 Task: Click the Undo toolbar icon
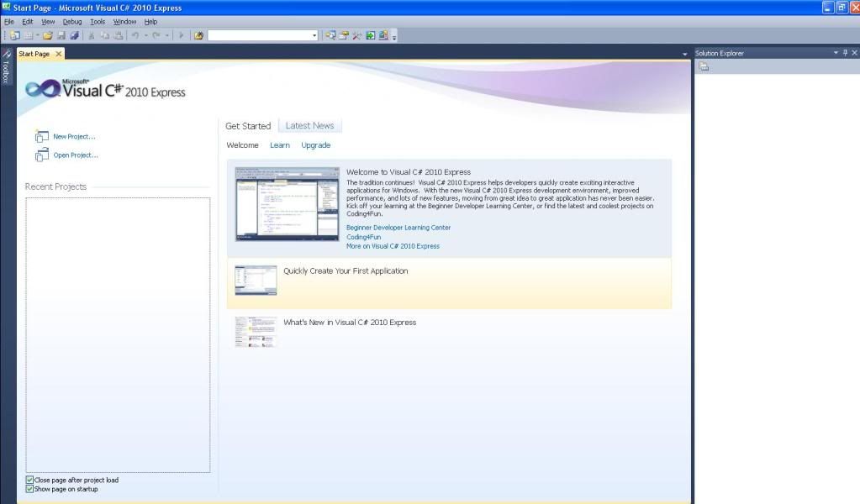[x=135, y=35]
